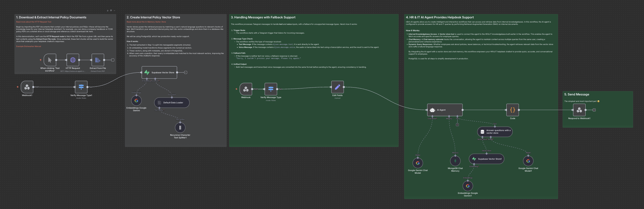Click 'The simplest and most important part' text
Viewport: 644px width, 209px height.
(x=580, y=101)
